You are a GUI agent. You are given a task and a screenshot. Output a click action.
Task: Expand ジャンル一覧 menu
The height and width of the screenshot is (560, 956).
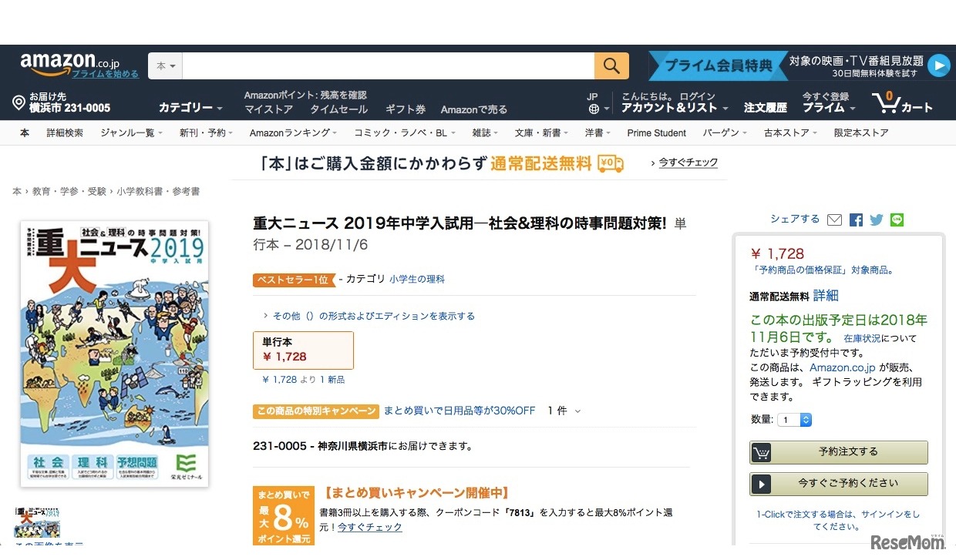131,133
